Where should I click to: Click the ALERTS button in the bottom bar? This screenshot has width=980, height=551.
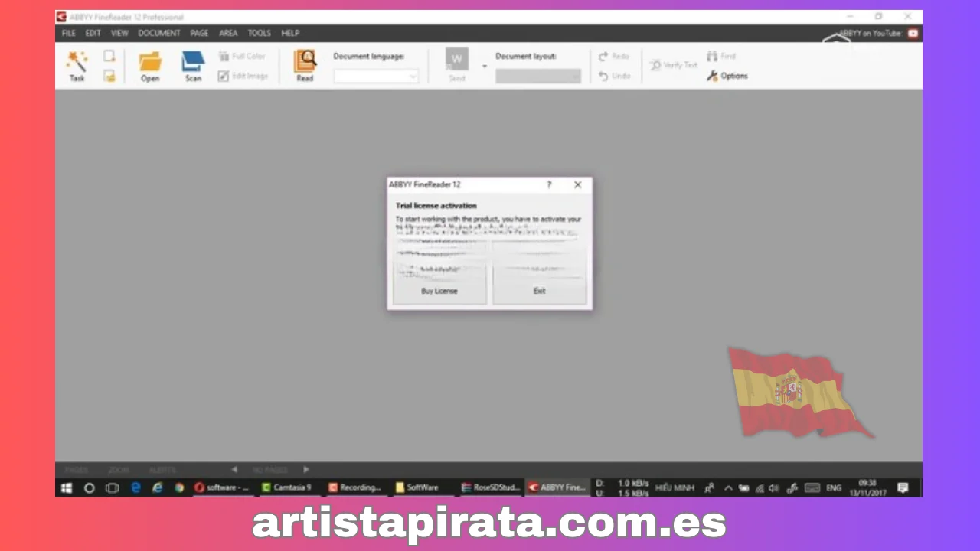point(162,470)
